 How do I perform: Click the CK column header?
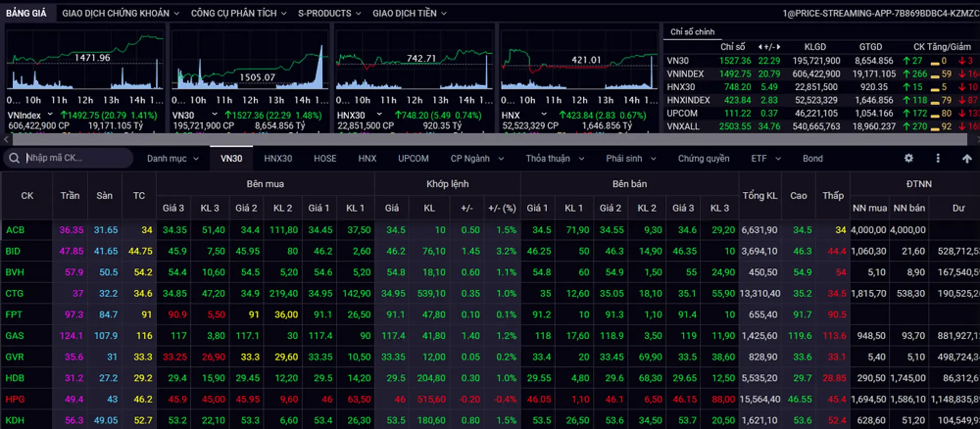27,196
